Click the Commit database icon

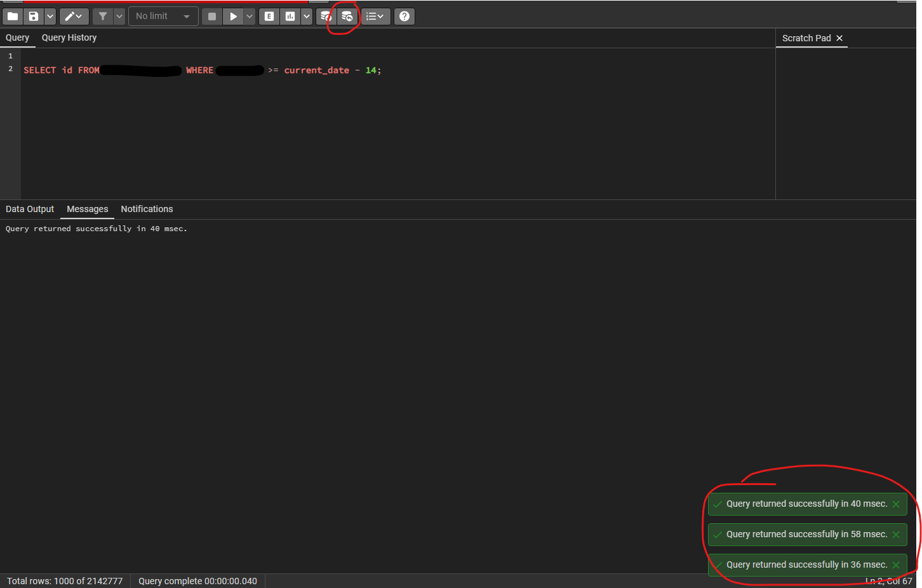pyautogui.click(x=326, y=17)
